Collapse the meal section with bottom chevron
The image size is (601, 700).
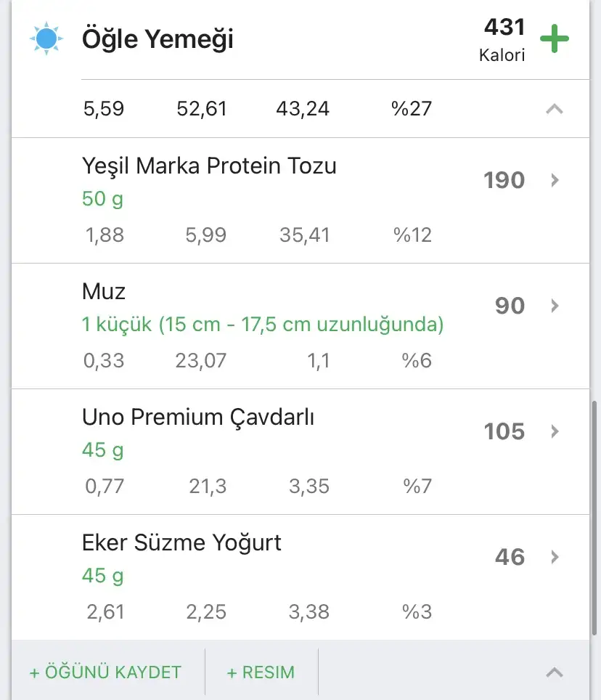(x=554, y=672)
